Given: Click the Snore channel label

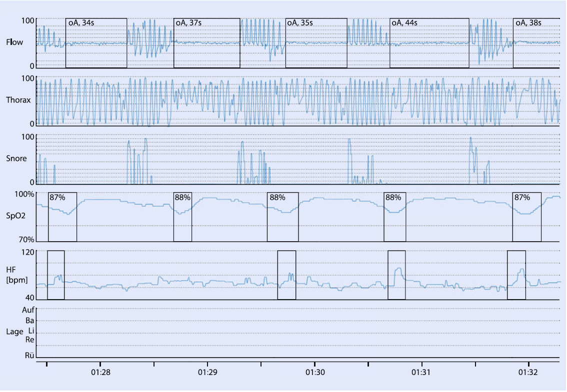Looking at the screenshot, I should 16,159.
